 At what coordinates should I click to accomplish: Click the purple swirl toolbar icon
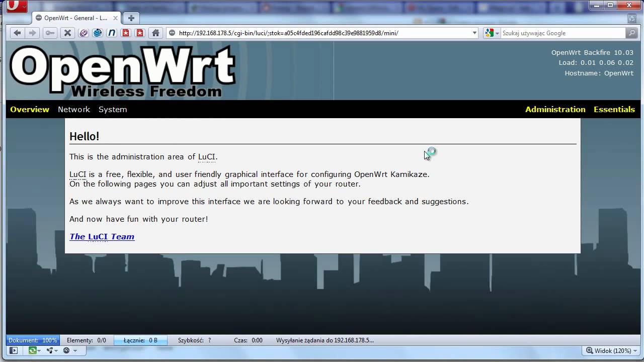[84, 33]
